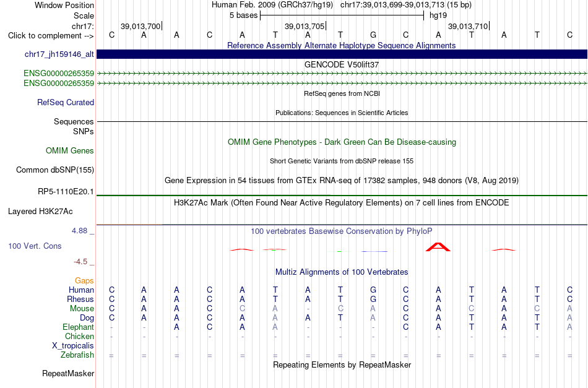Click the 39,013,700 position marker

(x=141, y=26)
